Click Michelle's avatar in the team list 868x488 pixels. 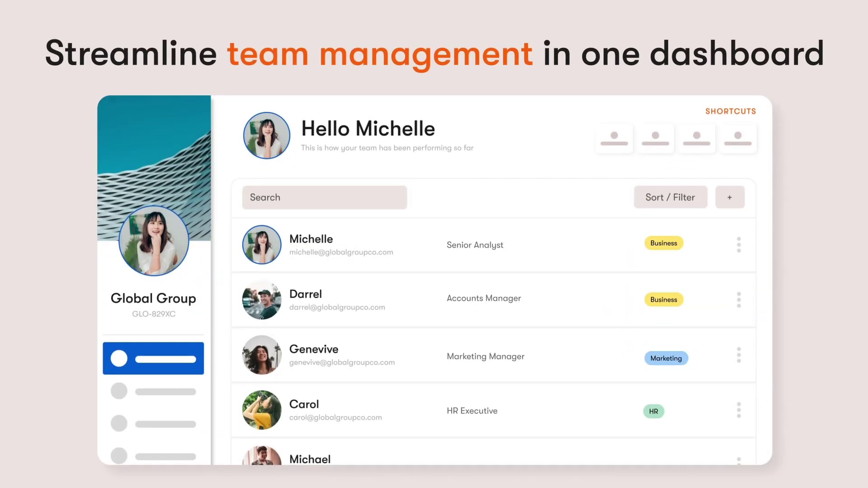[x=262, y=245]
